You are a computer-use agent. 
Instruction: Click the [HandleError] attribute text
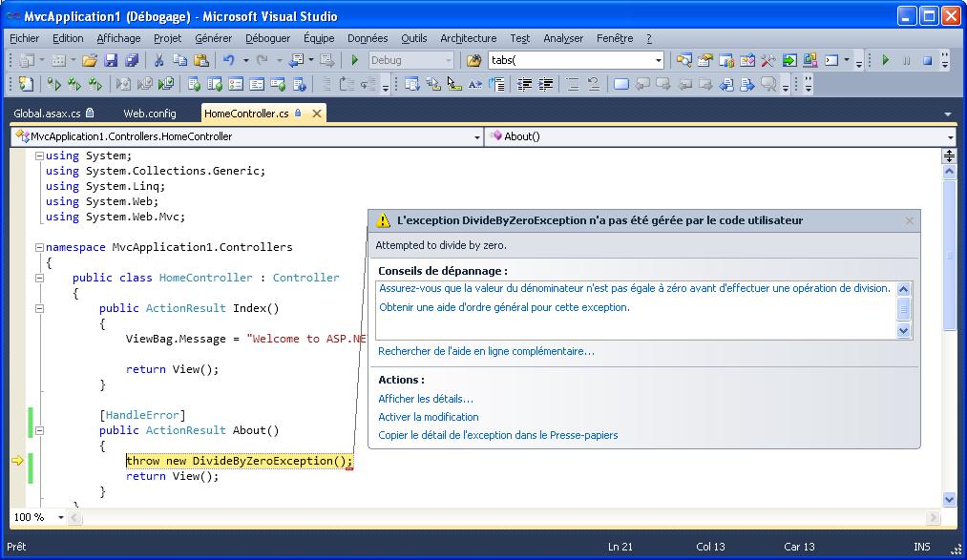coord(142,415)
